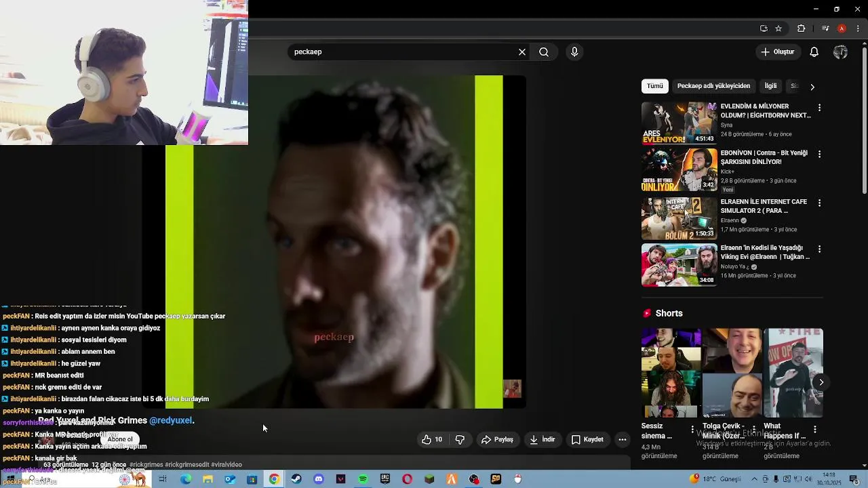Viewport: 868px width, 488px height.
Task: Open Microsoft Edge from taskbar
Action: tap(185, 479)
